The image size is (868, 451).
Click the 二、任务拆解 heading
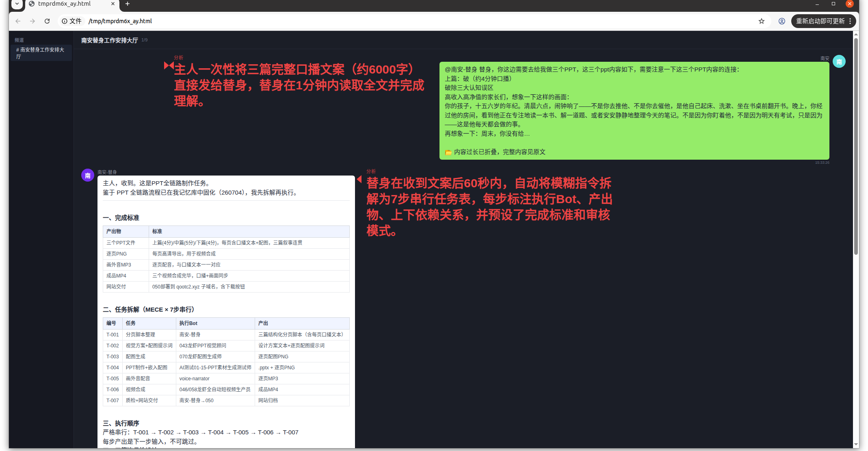click(149, 310)
